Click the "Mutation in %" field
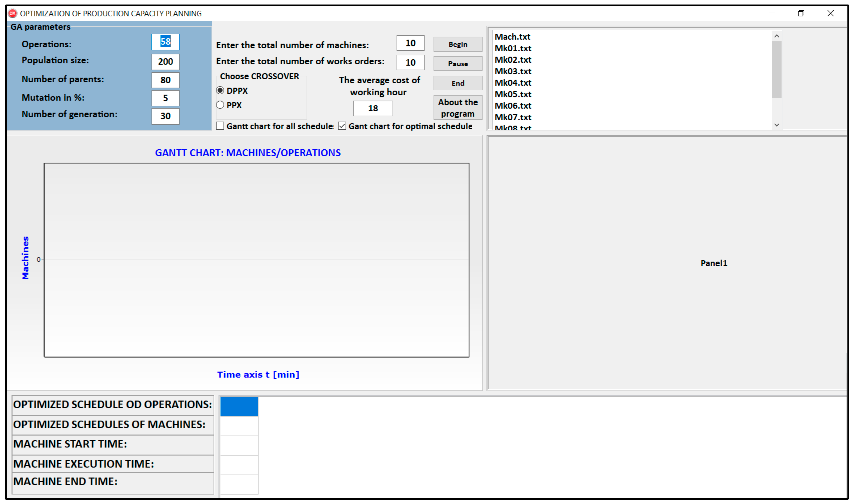Image resolution: width=853 pixels, height=504 pixels. [165, 98]
